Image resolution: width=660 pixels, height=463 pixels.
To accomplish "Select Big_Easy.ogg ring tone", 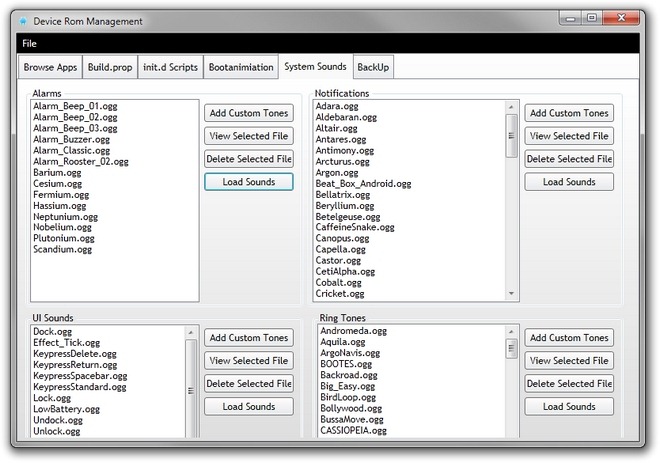I will [x=348, y=386].
